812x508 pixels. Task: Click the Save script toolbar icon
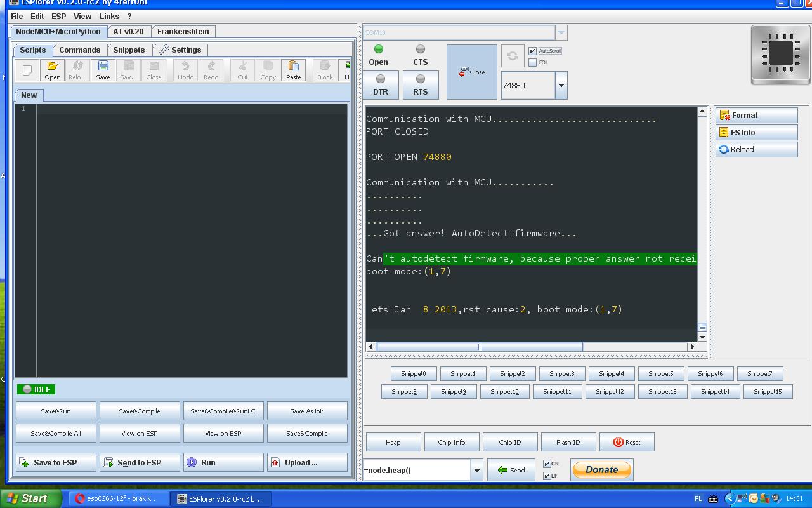coord(103,70)
